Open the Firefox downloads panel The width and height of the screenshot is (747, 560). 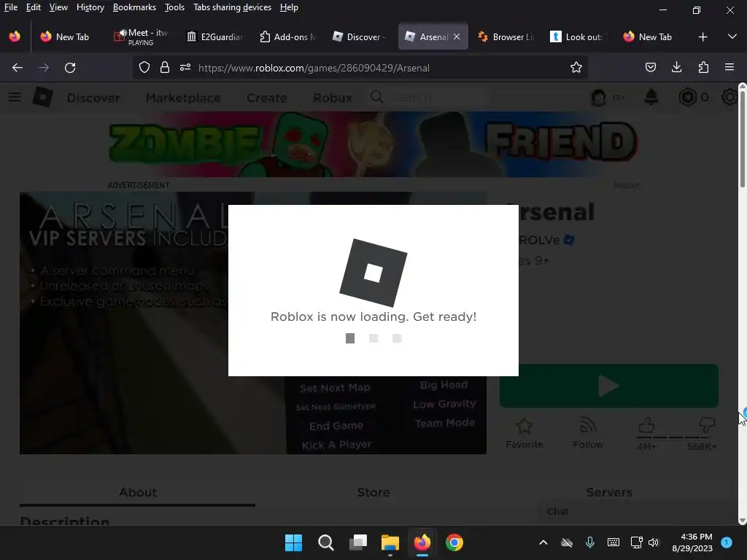(x=676, y=68)
